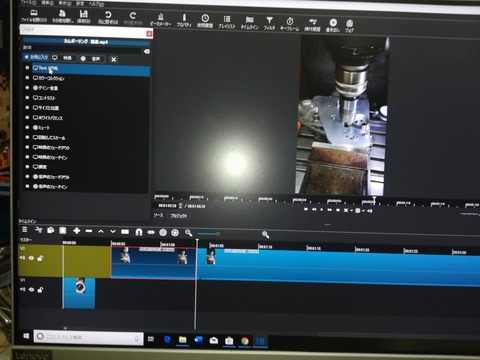480x360 pixels.
Task: Click the Save icon in the toolbar
Action: 84,17
